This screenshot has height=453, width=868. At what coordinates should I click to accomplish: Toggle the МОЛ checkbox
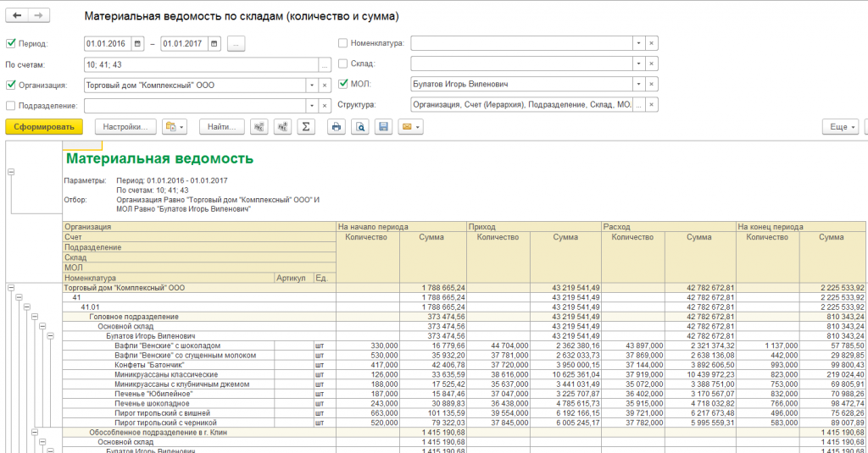[x=342, y=84]
